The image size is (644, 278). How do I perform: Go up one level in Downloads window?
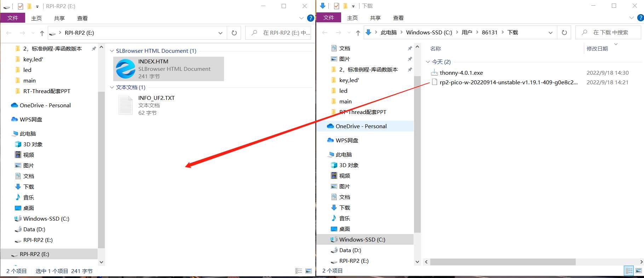pos(358,33)
